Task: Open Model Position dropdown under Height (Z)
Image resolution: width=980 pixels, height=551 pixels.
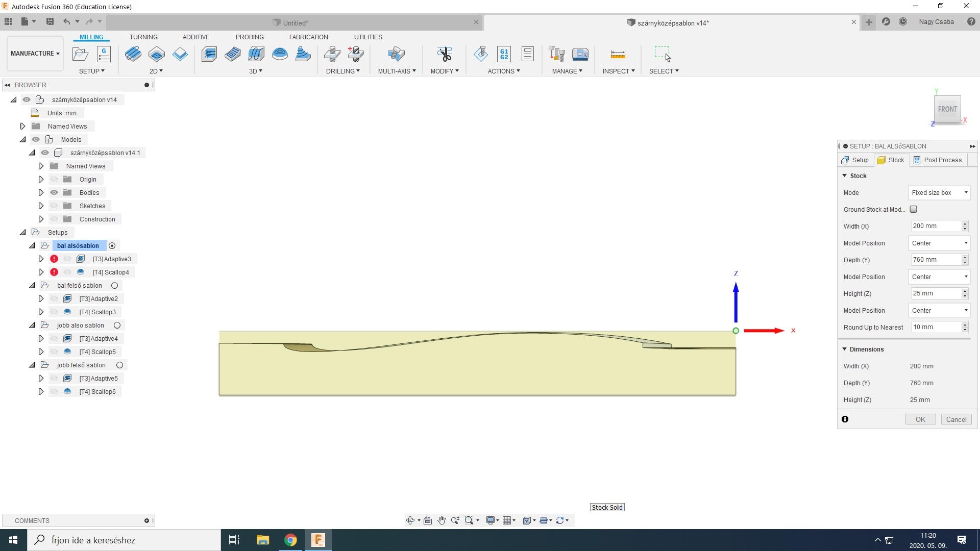Action: pyautogui.click(x=939, y=310)
